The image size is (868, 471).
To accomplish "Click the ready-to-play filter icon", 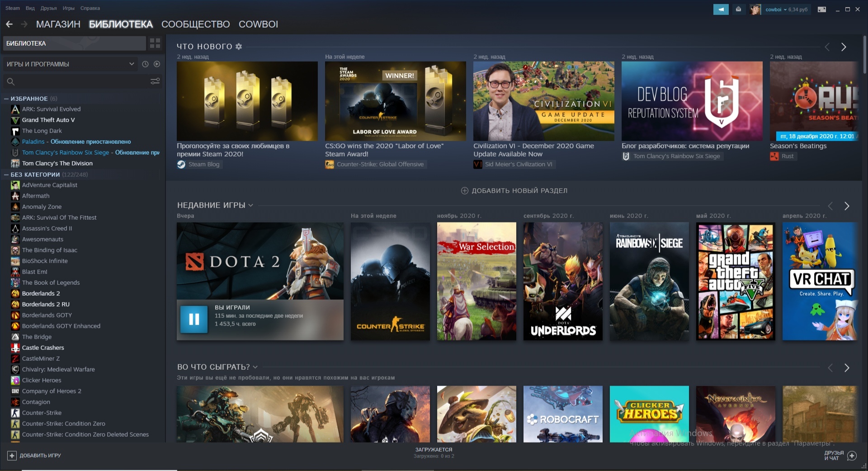I will [157, 64].
